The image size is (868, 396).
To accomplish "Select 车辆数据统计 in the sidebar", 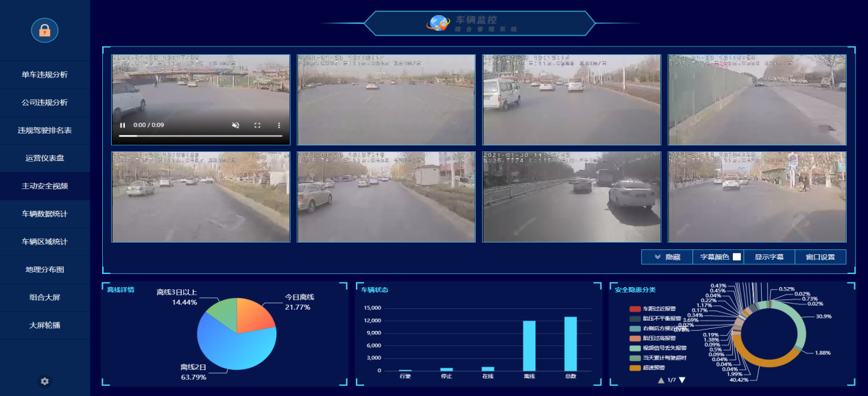I will click(45, 214).
